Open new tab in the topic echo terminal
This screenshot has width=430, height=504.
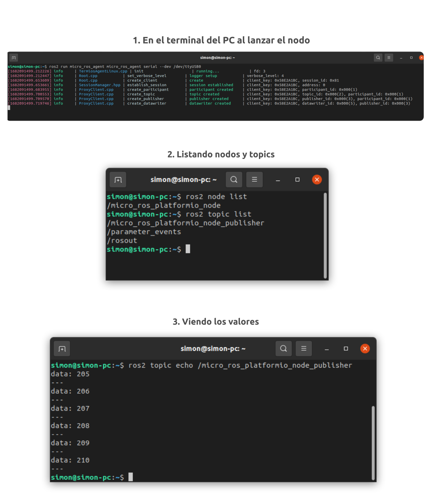[x=62, y=349]
